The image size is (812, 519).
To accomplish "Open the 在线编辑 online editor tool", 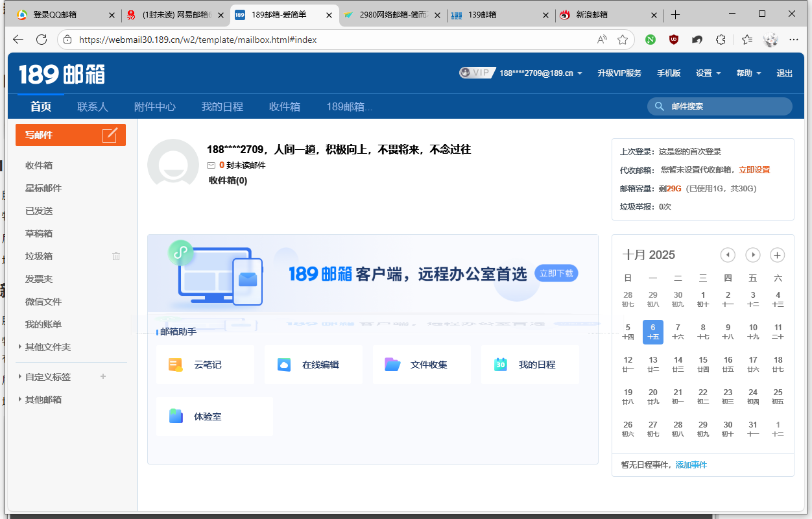I will click(313, 365).
